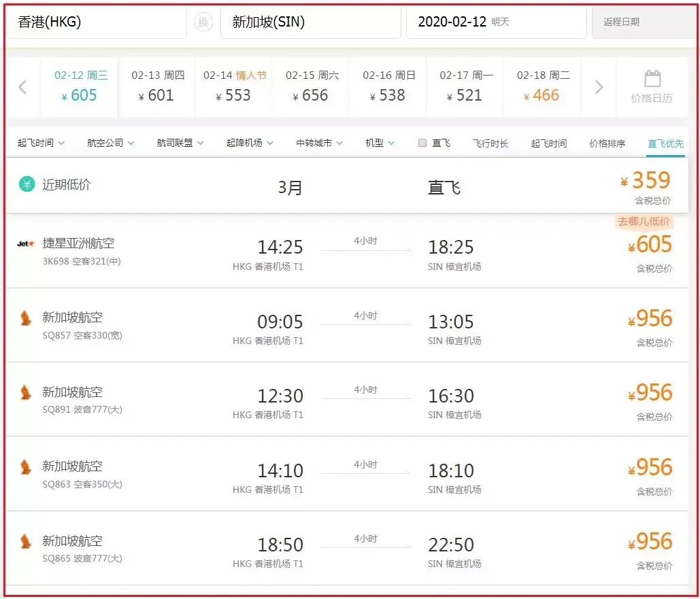700x599 pixels.
Task: Click the 去哪儿低价 badge
Action: (x=644, y=222)
